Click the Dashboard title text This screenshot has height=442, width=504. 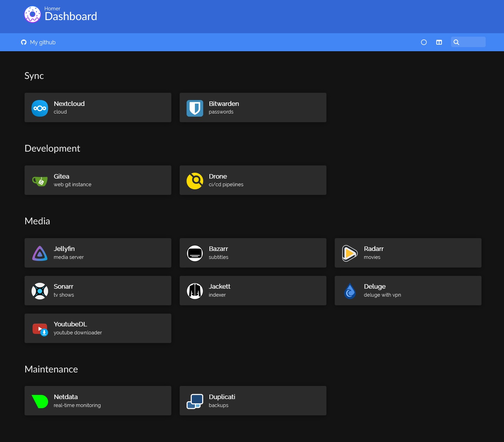click(71, 16)
